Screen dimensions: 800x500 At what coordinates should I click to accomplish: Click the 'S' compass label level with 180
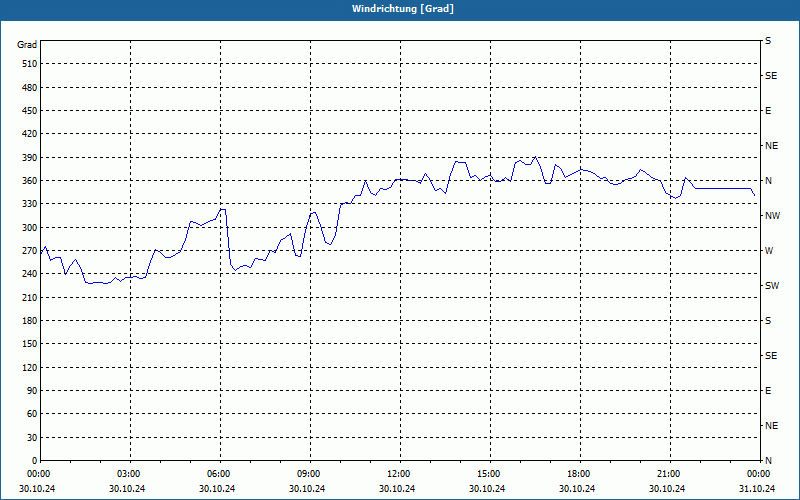click(768, 320)
